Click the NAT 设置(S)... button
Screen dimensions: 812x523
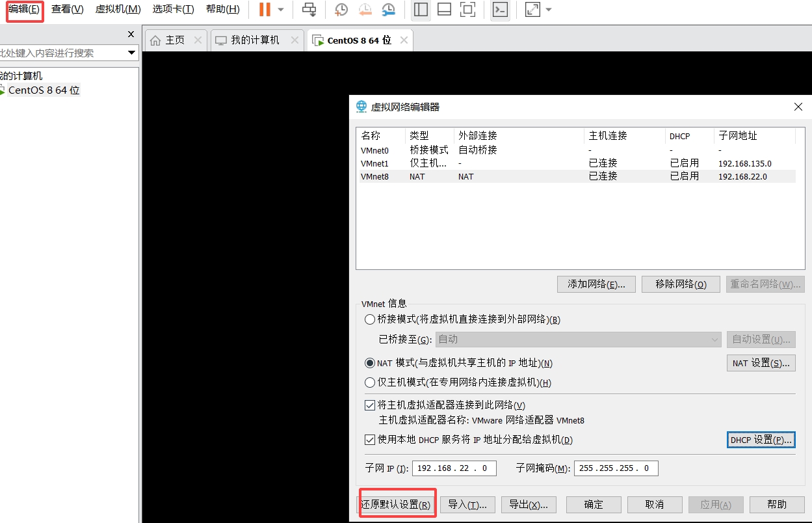tap(761, 363)
